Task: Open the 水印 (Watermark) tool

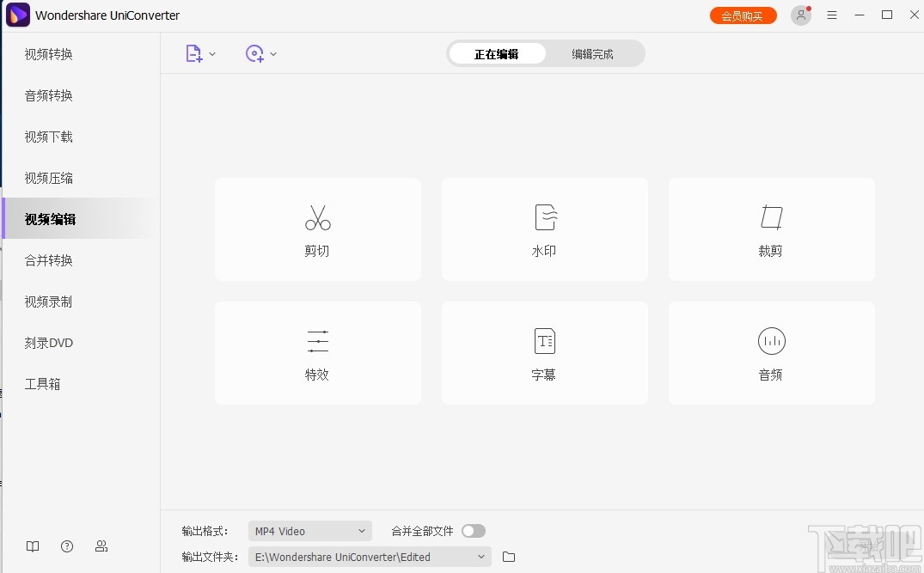Action: [544, 229]
